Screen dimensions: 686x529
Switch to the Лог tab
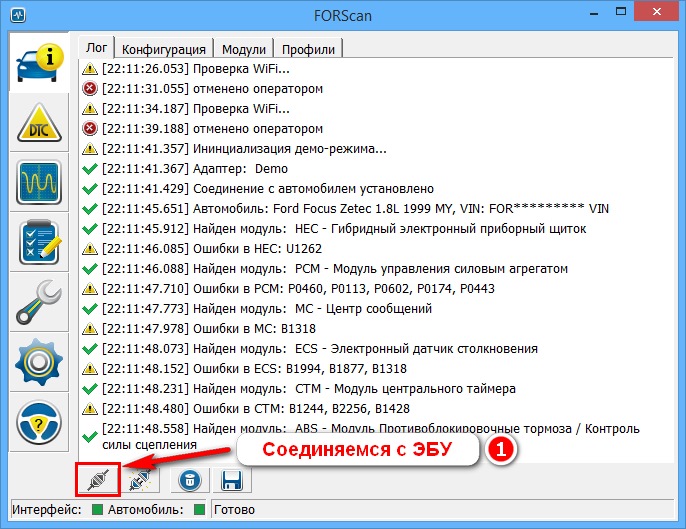click(x=96, y=47)
